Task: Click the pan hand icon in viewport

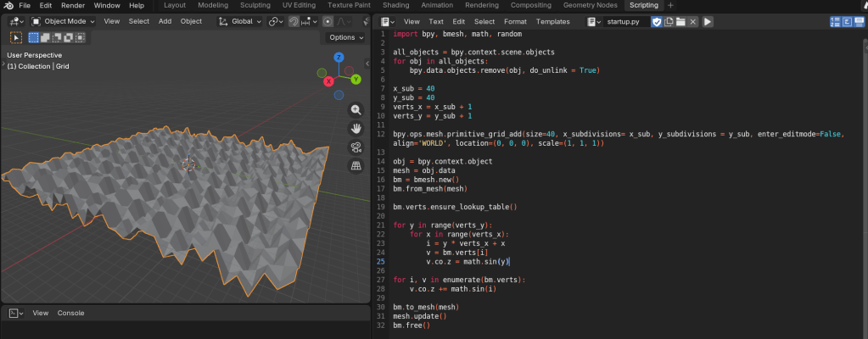Action: coord(356,129)
